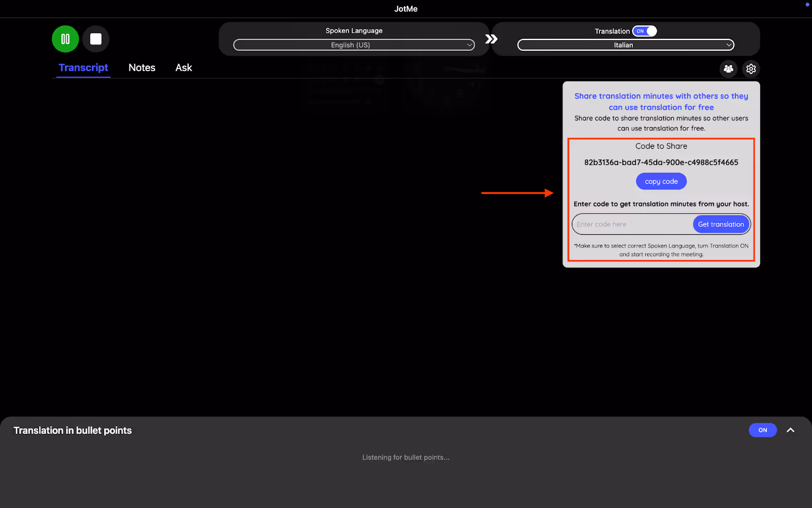Click the double-chevron arrow between languages

491,39
